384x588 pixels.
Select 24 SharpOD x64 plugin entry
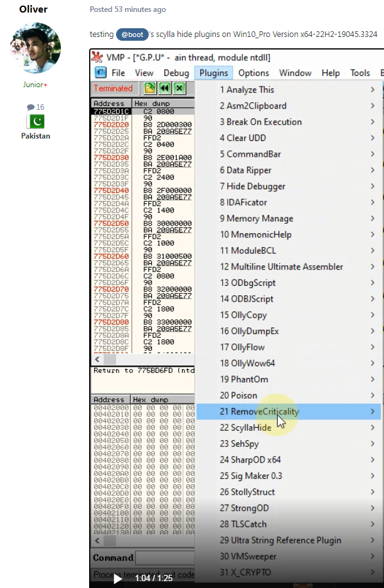[x=289, y=460]
